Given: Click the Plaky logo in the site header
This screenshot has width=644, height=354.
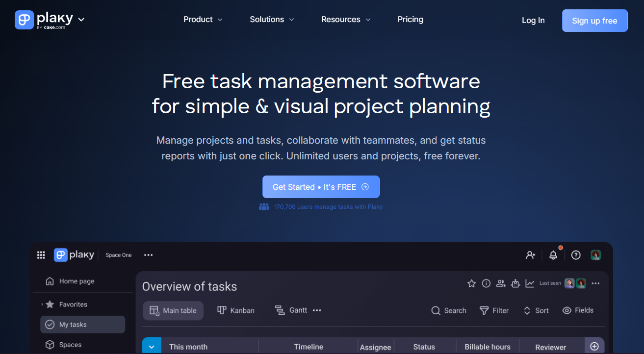Looking at the screenshot, I should click(44, 20).
